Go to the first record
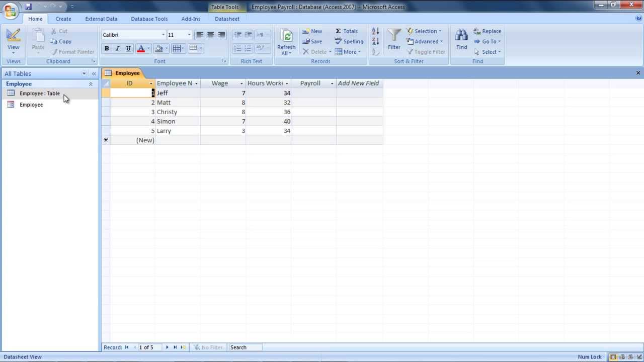 127,347
